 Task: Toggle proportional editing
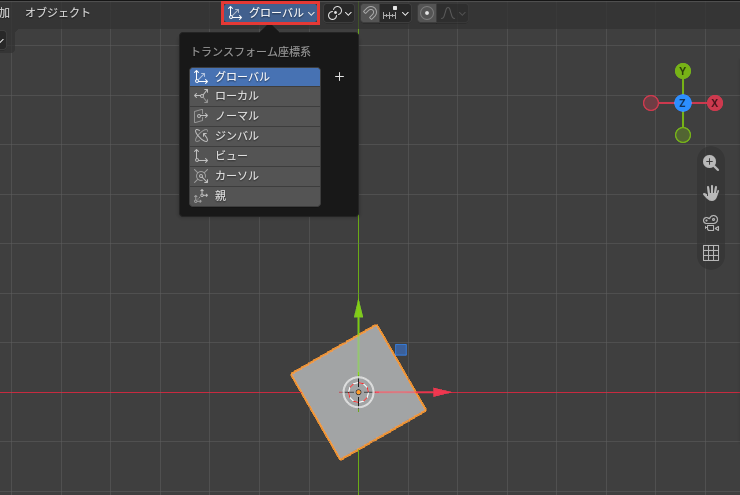427,13
